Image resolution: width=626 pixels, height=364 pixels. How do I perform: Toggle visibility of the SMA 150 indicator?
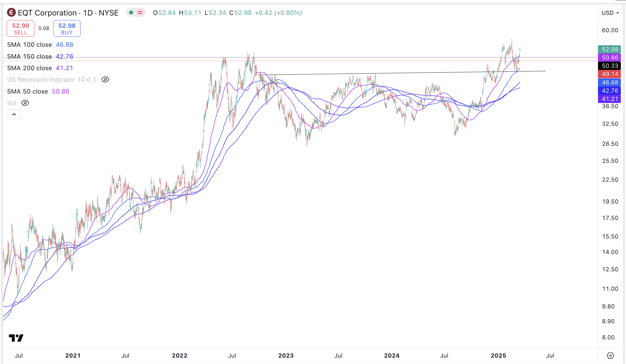tap(29, 56)
